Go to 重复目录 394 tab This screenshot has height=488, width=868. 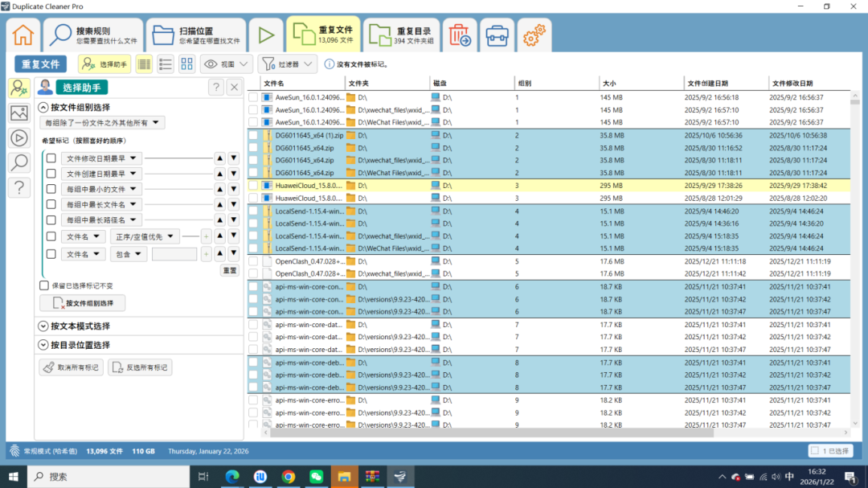401,35
